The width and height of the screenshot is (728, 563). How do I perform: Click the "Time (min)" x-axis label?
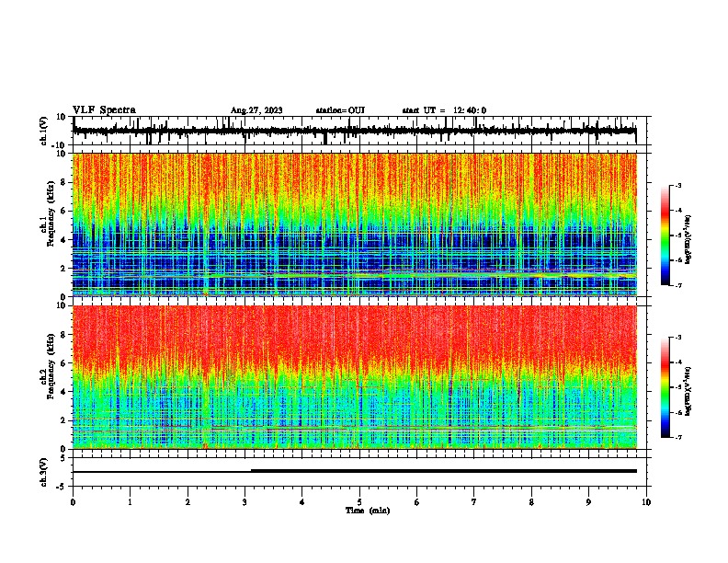pos(368,511)
